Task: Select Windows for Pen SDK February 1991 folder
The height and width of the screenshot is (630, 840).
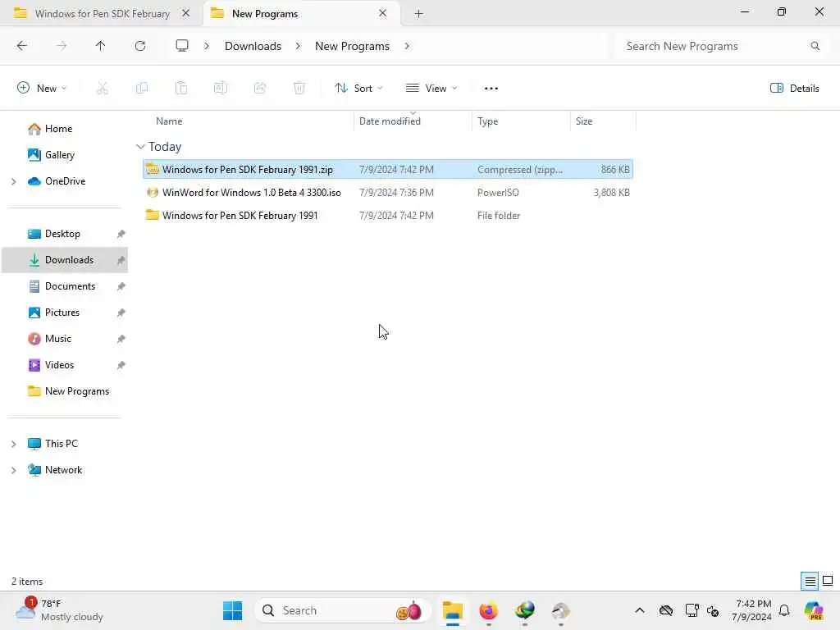Action: click(388, 216)
